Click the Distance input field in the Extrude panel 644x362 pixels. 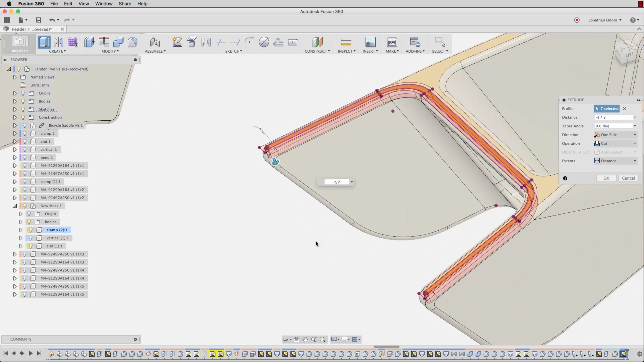(x=613, y=117)
